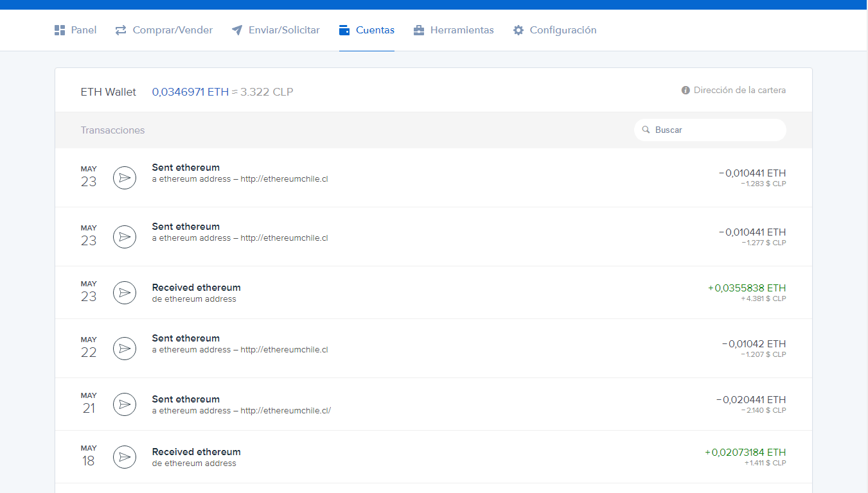Open the Configuración tab
868x493 pixels.
pyautogui.click(x=554, y=30)
